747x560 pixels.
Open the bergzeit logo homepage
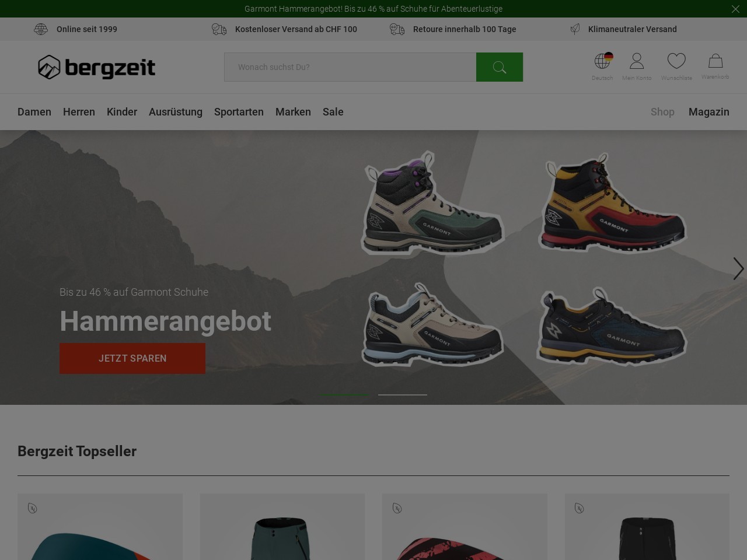point(97,67)
